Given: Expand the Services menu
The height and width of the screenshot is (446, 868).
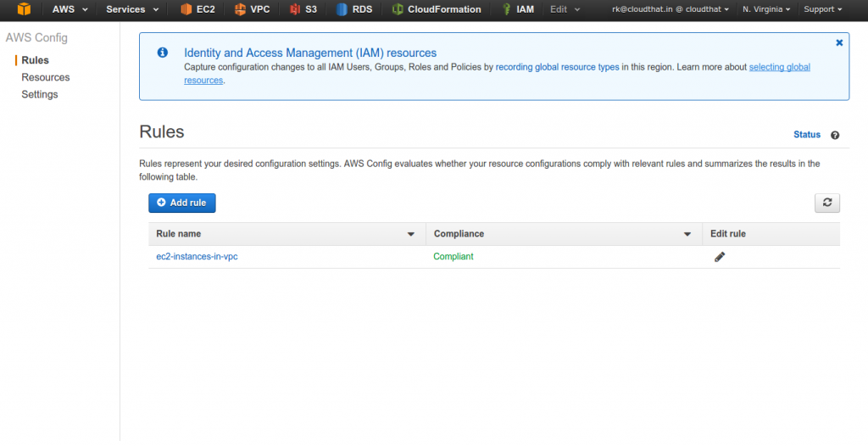Looking at the screenshot, I should pyautogui.click(x=132, y=9).
